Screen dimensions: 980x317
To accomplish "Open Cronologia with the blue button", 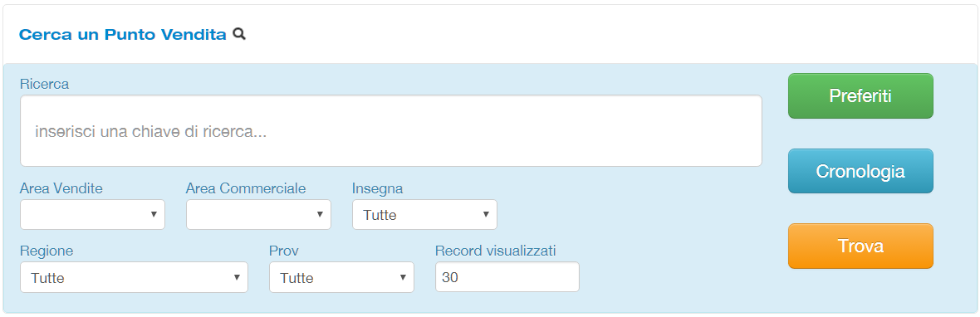I will pyautogui.click(x=860, y=171).
